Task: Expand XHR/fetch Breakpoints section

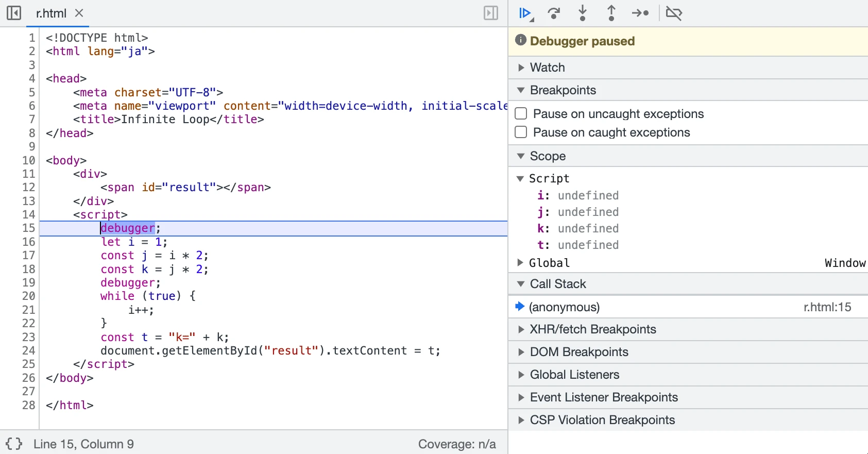Action: coord(688,329)
